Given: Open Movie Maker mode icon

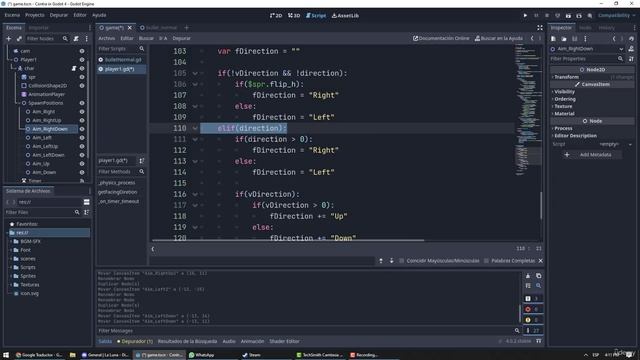Looking at the screenshot, I should pos(590,16).
